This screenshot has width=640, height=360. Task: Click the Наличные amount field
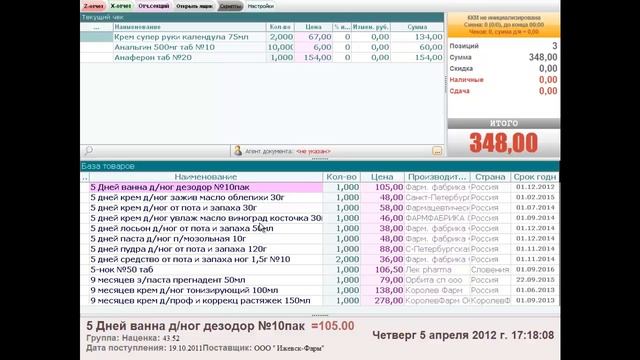coord(548,80)
